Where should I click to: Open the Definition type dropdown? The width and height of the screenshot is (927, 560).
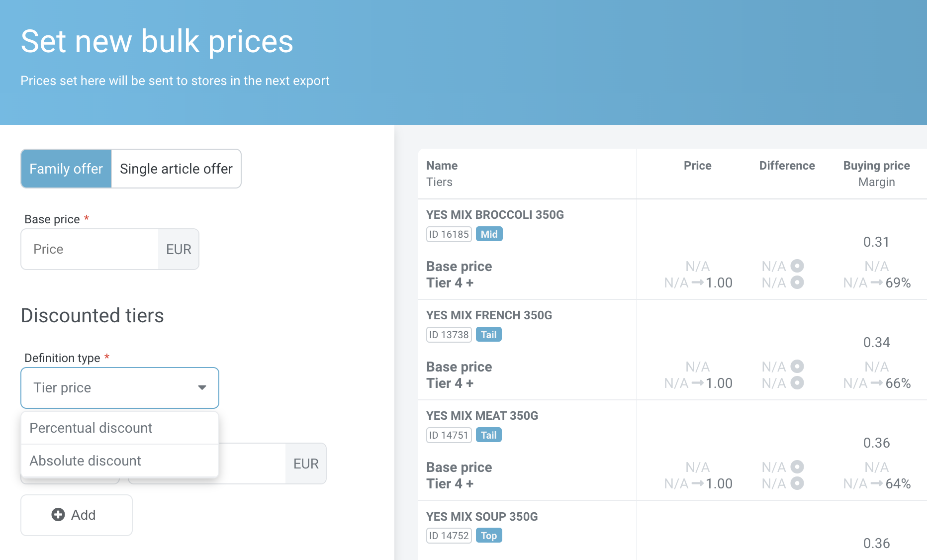(x=120, y=388)
